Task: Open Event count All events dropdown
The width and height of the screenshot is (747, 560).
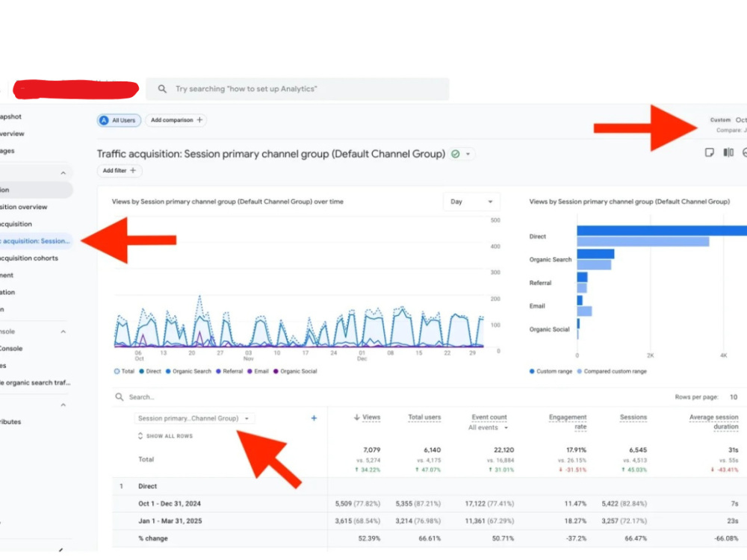Action: tap(489, 428)
